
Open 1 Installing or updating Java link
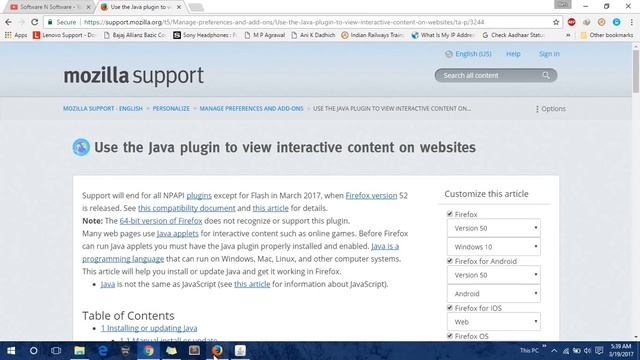pos(149,328)
